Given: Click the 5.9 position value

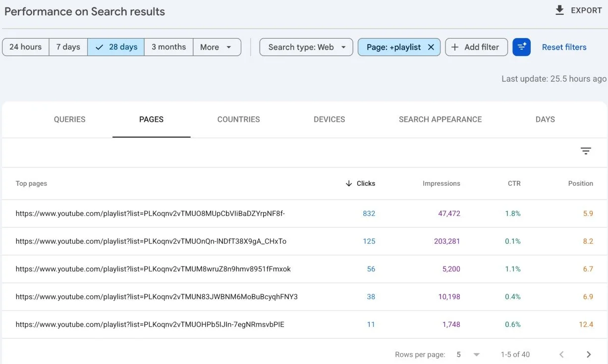Looking at the screenshot, I should 588,213.
